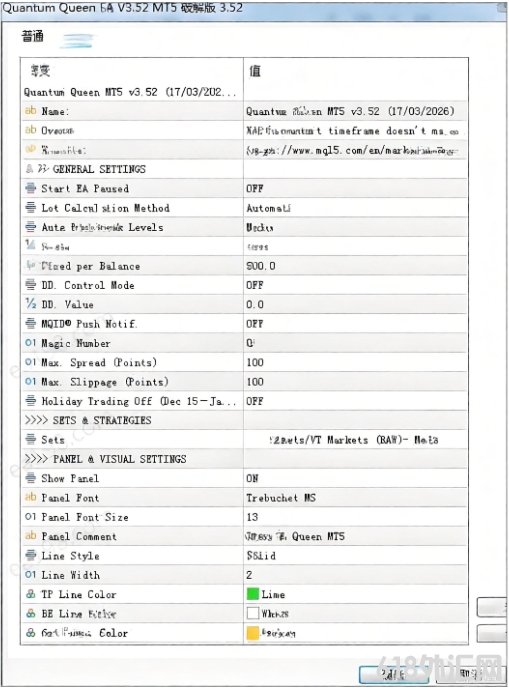
Task: Click the OK button at dialog bottom
Action: tap(392, 674)
